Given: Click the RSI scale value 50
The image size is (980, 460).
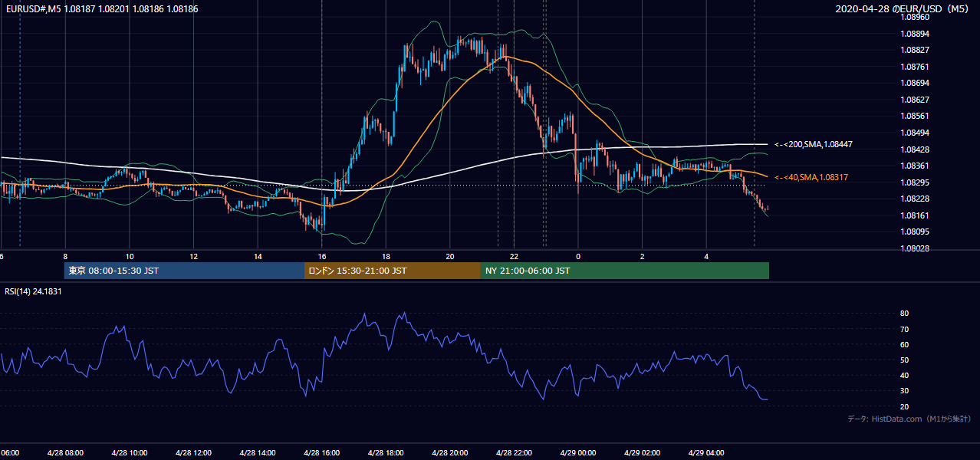Looking at the screenshot, I should point(905,360).
